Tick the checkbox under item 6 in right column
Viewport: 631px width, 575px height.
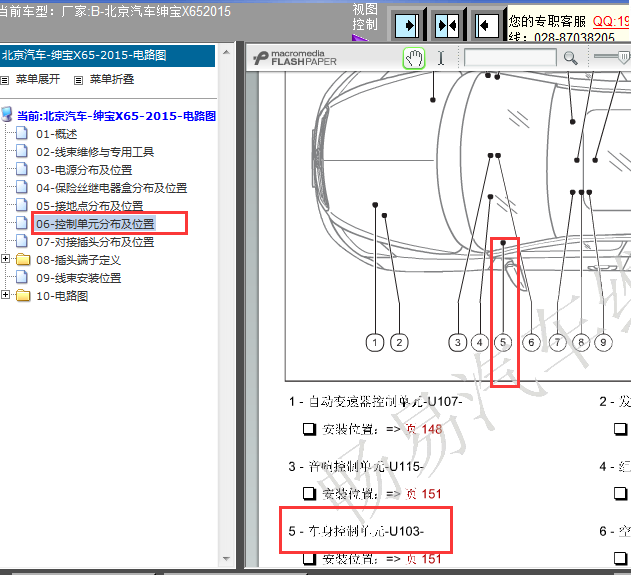tap(621, 558)
